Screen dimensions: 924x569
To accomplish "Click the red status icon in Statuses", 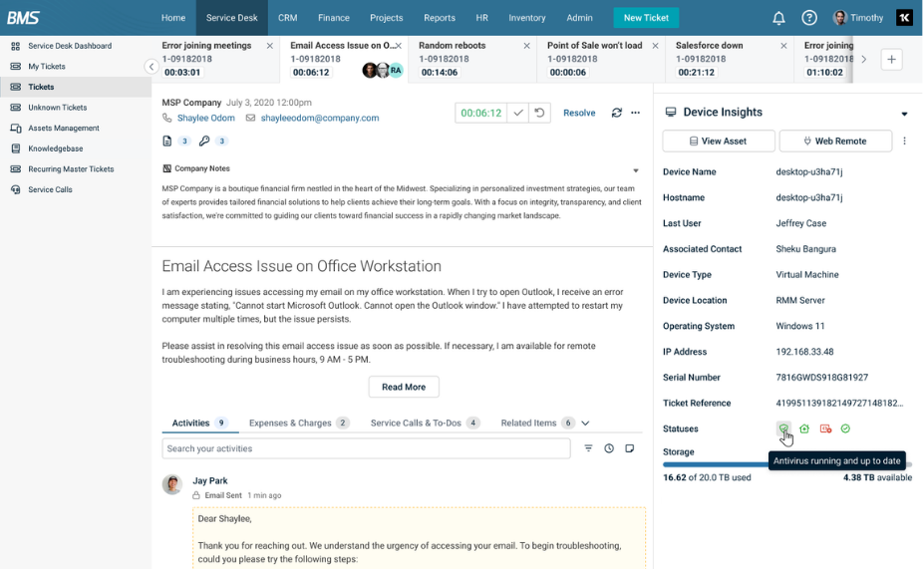I will click(x=825, y=428).
